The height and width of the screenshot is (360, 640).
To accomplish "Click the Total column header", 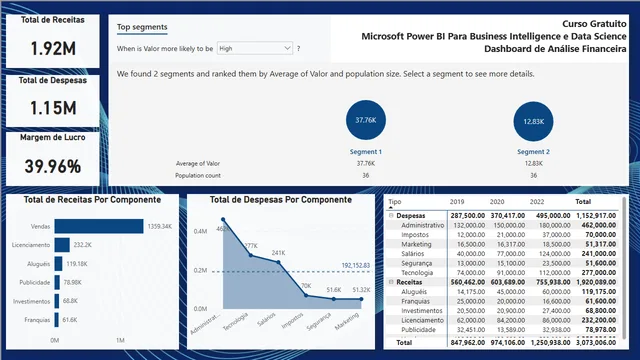I will (583, 202).
